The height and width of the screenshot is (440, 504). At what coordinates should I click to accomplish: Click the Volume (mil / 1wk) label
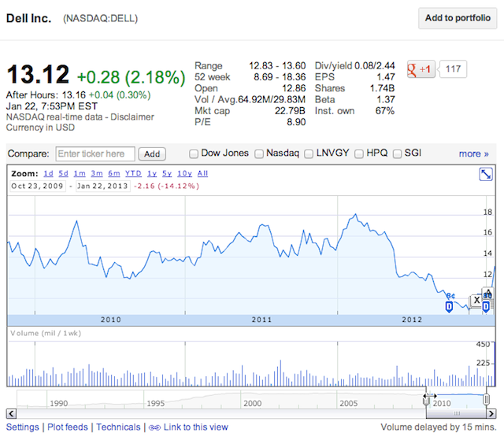(46, 334)
